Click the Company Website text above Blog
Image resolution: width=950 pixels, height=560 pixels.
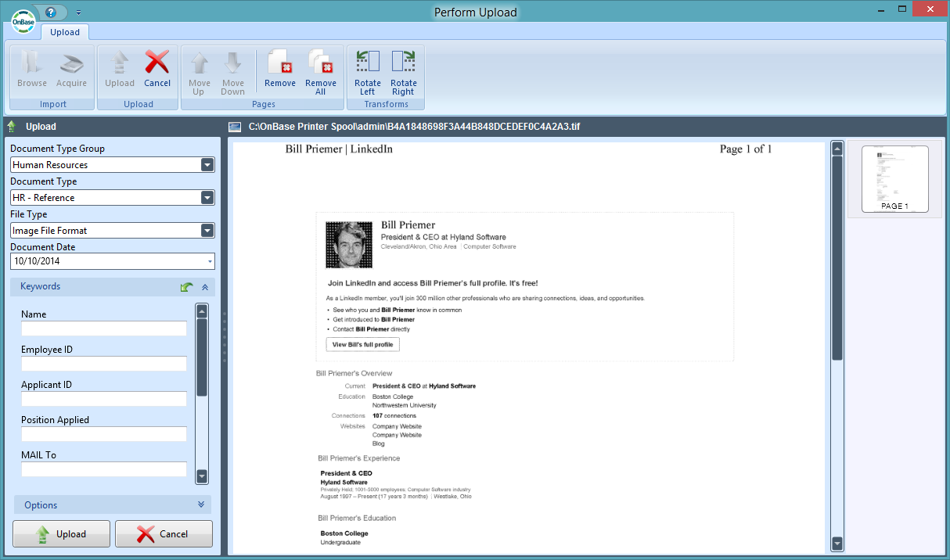click(x=397, y=435)
